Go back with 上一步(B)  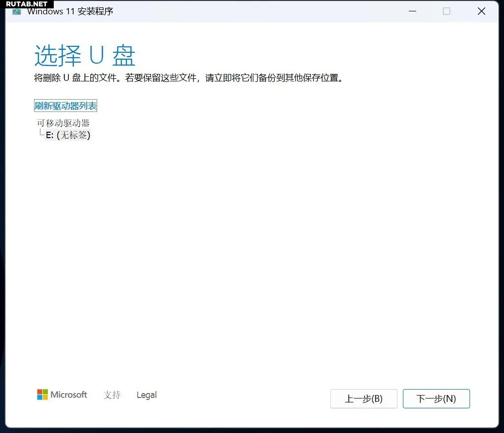pyautogui.click(x=363, y=399)
